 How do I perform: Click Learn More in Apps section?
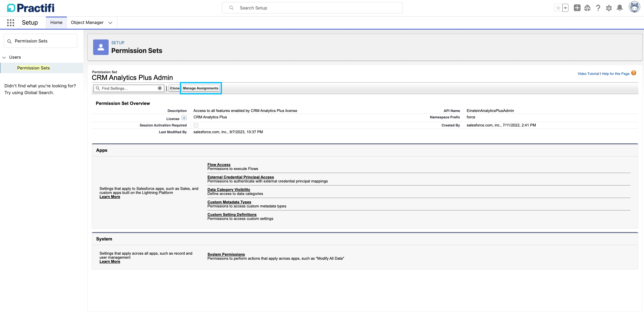pos(110,197)
